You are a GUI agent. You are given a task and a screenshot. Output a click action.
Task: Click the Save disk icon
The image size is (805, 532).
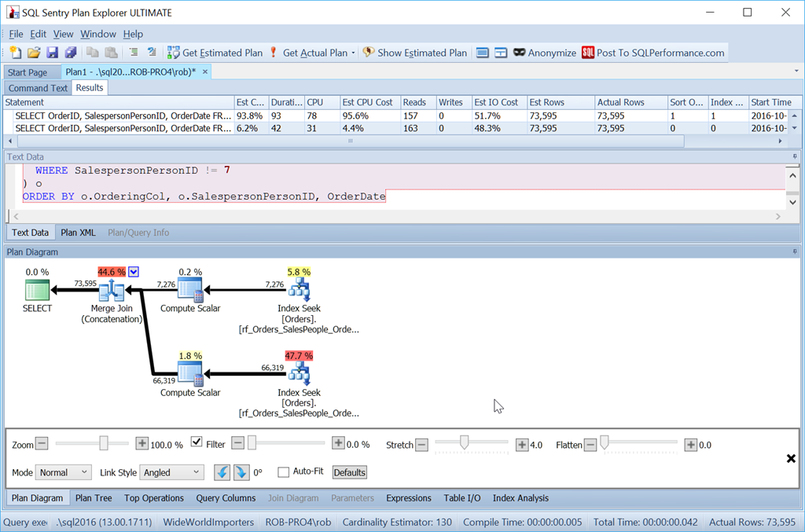pyautogui.click(x=52, y=53)
